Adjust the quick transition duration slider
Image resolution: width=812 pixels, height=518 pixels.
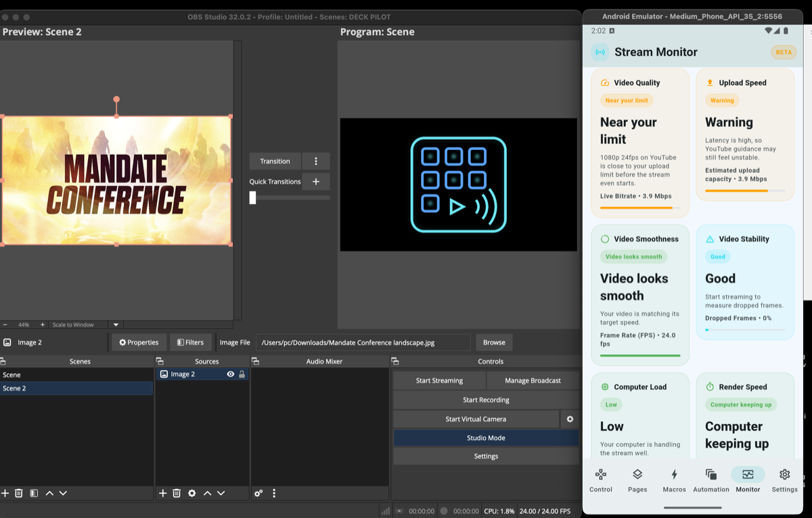pyautogui.click(x=253, y=197)
